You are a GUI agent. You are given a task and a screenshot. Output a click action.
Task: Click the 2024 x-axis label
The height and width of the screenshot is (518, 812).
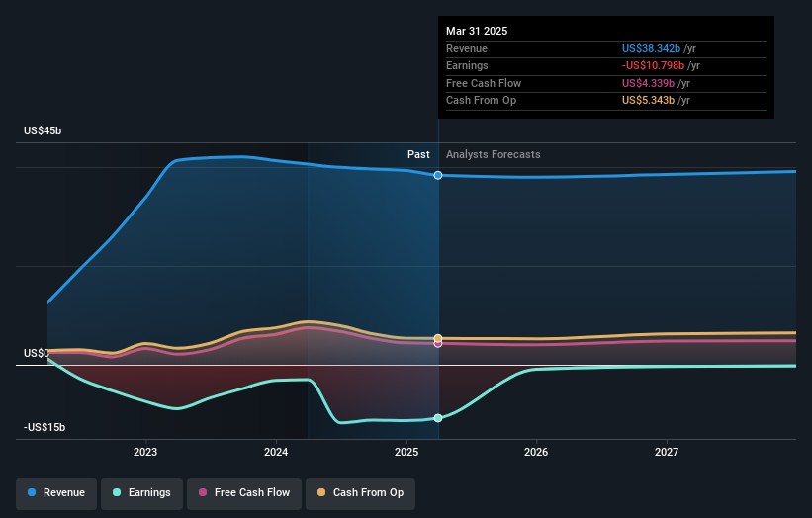pyautogui.click(x=276, y=452)
